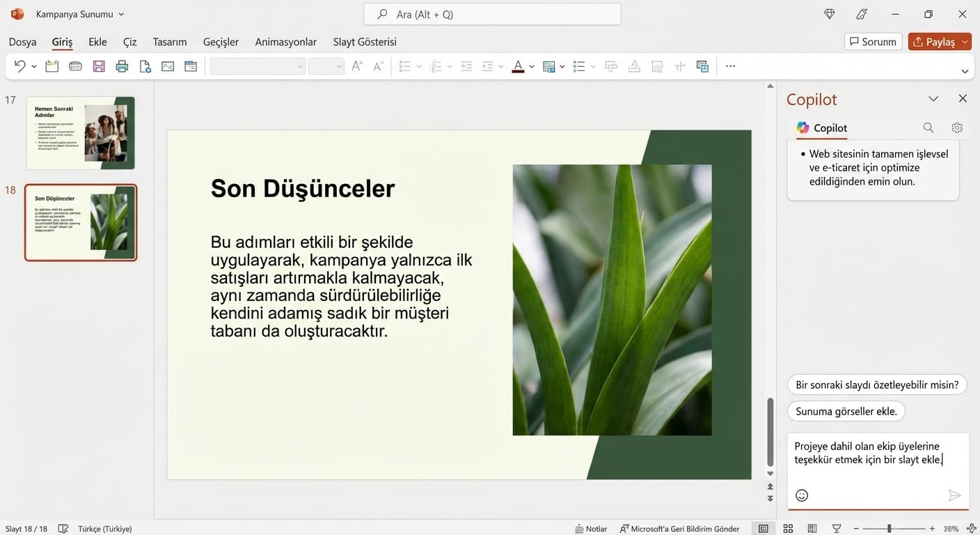Open the font color dropdown arrow
This screenshot has height=535, width=980.
tap(531, 66)
